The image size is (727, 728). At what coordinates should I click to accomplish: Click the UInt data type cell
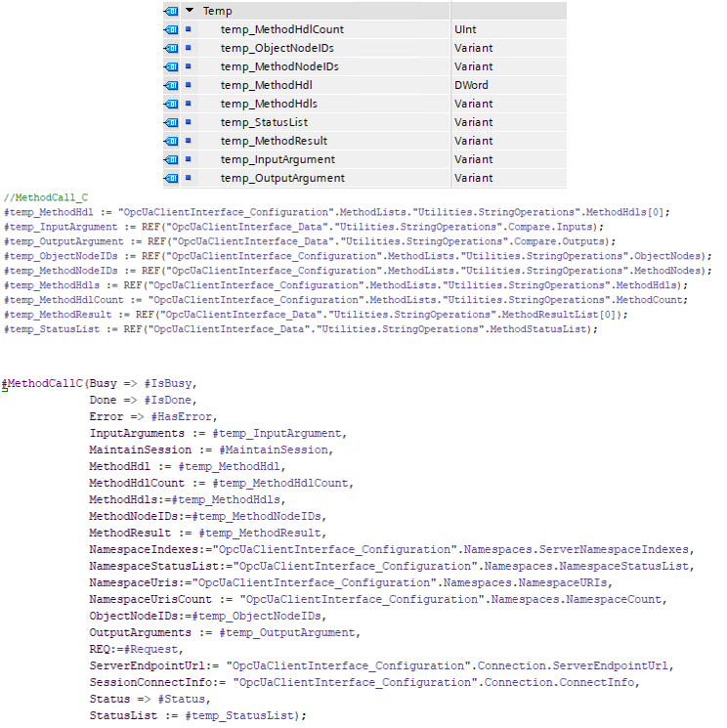click(x=465, y=29)
